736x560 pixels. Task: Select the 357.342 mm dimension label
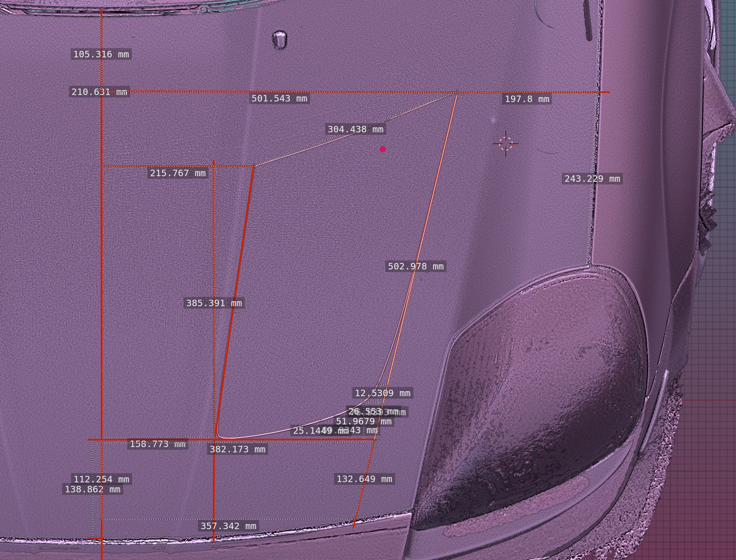228,526
